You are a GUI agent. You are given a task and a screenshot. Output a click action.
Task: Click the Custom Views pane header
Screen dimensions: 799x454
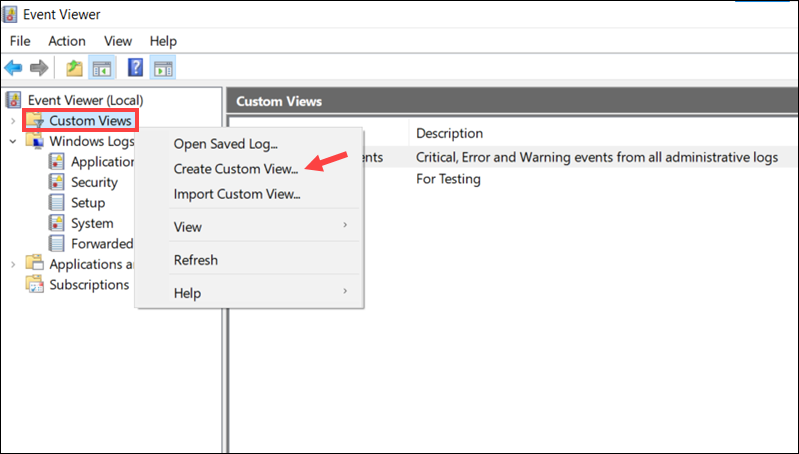tap(512, 101)
